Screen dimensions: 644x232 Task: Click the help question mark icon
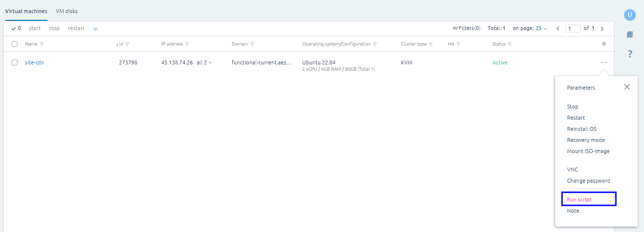pos(629,54)
